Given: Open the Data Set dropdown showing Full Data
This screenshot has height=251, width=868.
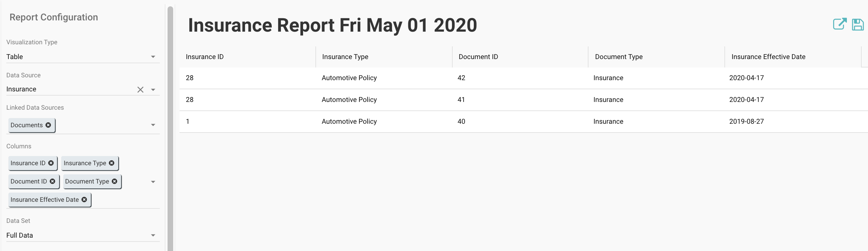Looking at the screenshot, I should (x=153, y=235).
